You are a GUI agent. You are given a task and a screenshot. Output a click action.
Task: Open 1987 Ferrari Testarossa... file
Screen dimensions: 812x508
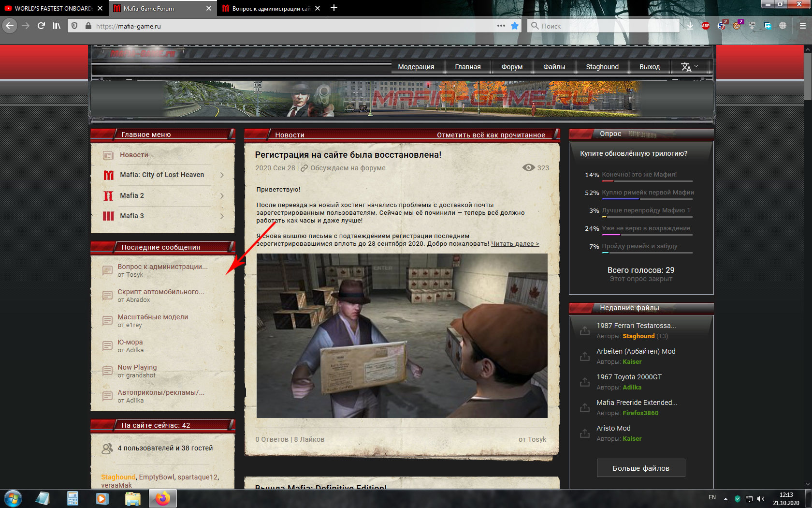(636, 326)
